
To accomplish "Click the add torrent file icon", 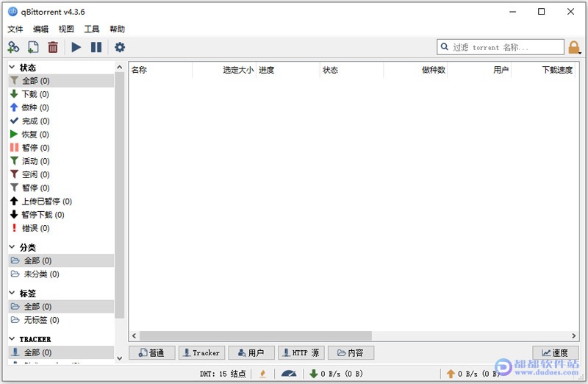I will click(33, 47).
